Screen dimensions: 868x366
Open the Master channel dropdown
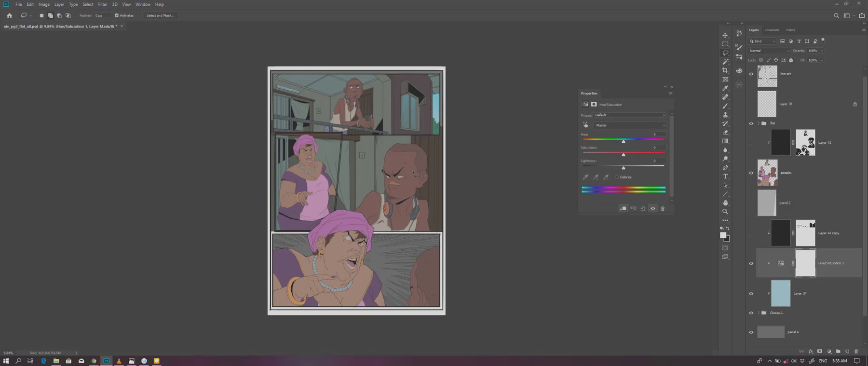tap(630, 125)
